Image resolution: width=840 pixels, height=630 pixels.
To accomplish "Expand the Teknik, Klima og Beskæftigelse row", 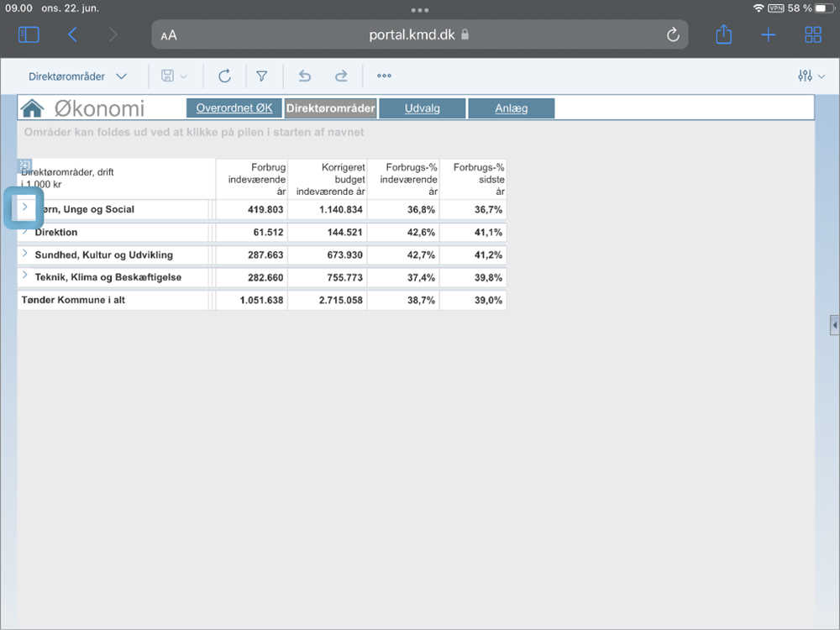I will point(25,276).
